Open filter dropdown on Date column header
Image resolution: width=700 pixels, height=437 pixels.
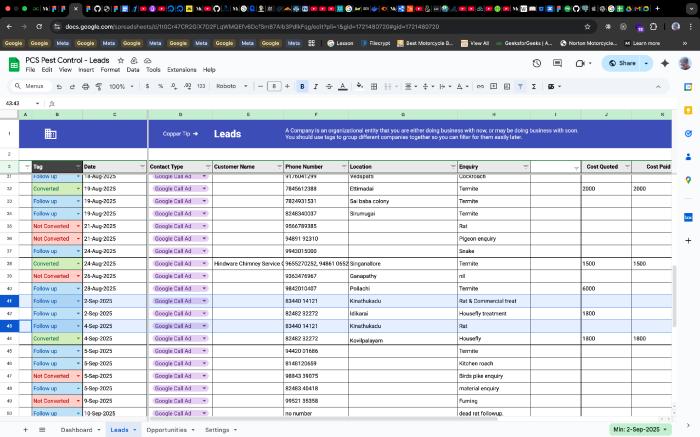(x=142, y=167)
